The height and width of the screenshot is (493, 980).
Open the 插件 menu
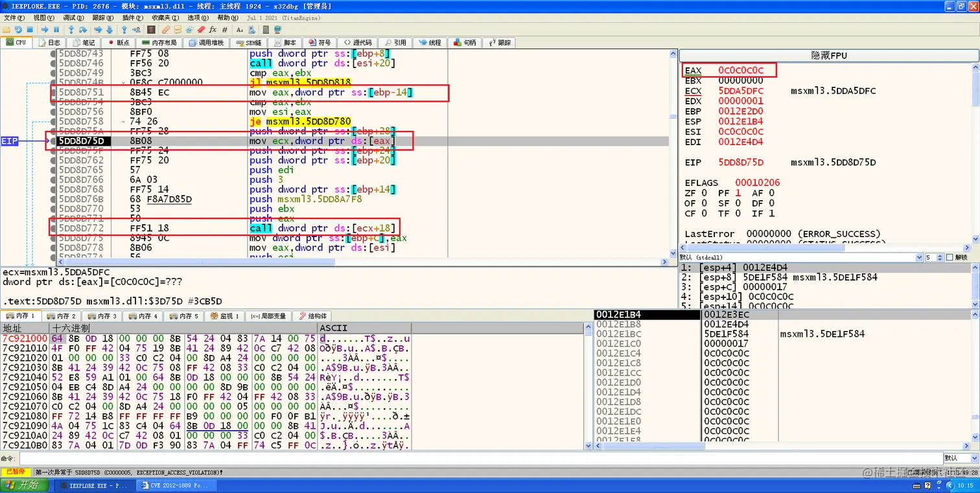point(133,17)
